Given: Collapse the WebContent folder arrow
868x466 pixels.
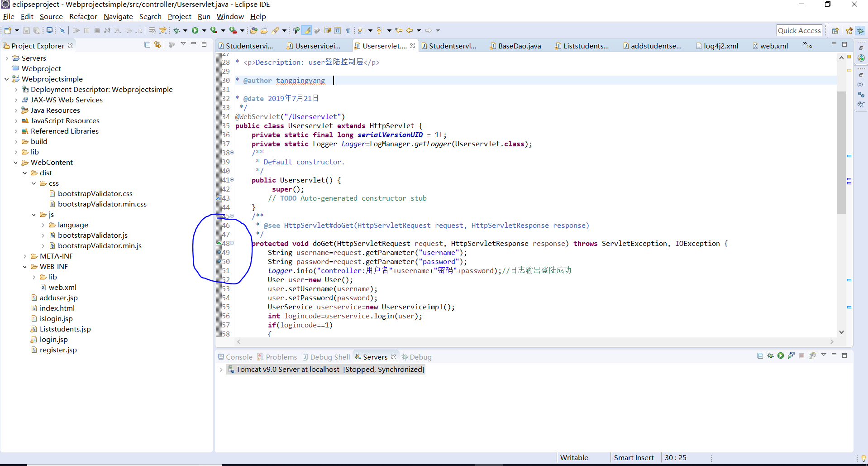Looking at the screenshot, I should click(16, 163).
